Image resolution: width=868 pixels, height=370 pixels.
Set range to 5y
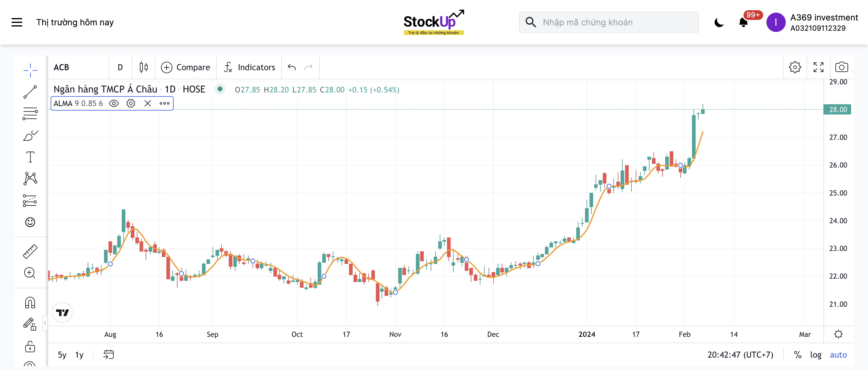point(62,355)
